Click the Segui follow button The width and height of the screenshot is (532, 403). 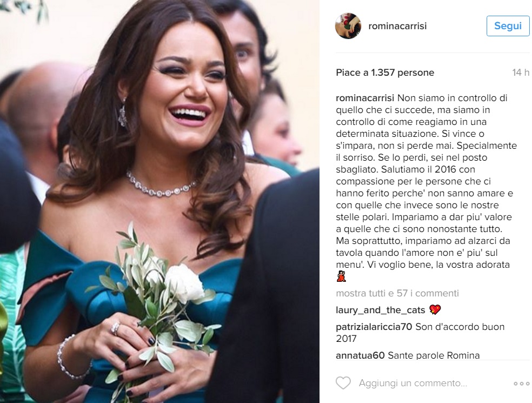pyautogui.click(x=508, y=26)
